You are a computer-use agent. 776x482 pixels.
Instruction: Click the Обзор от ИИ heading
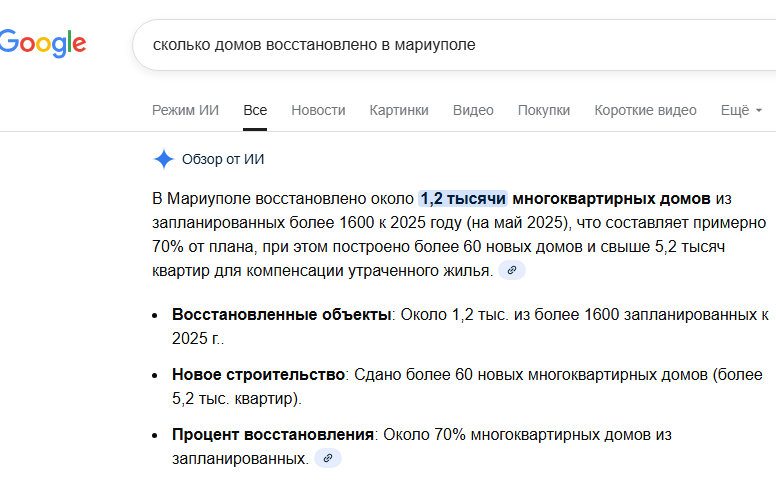(x=223, y=159)
